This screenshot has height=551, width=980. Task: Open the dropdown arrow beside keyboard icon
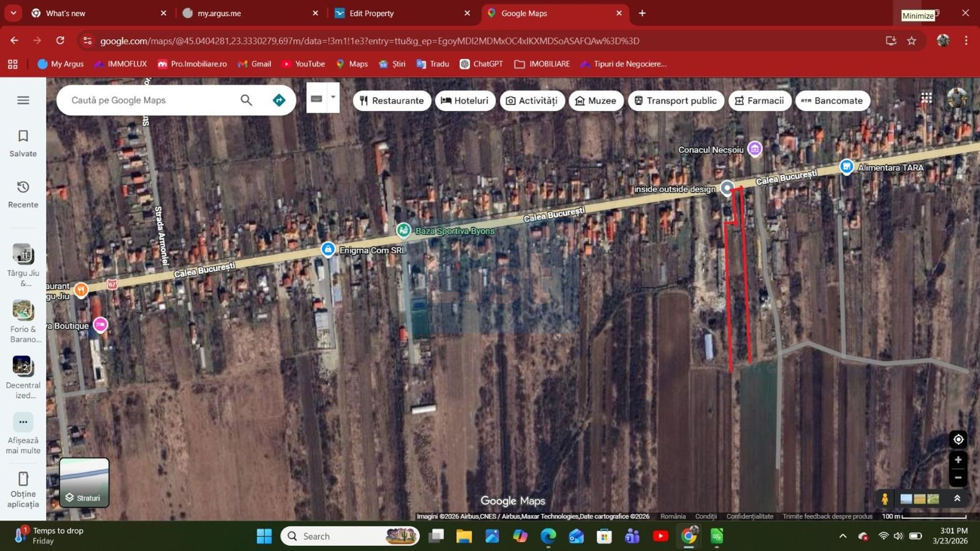(x=333, y=97)
